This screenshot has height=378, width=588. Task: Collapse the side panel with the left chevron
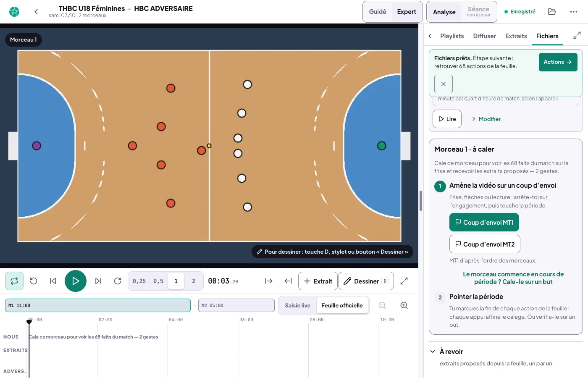430,36
